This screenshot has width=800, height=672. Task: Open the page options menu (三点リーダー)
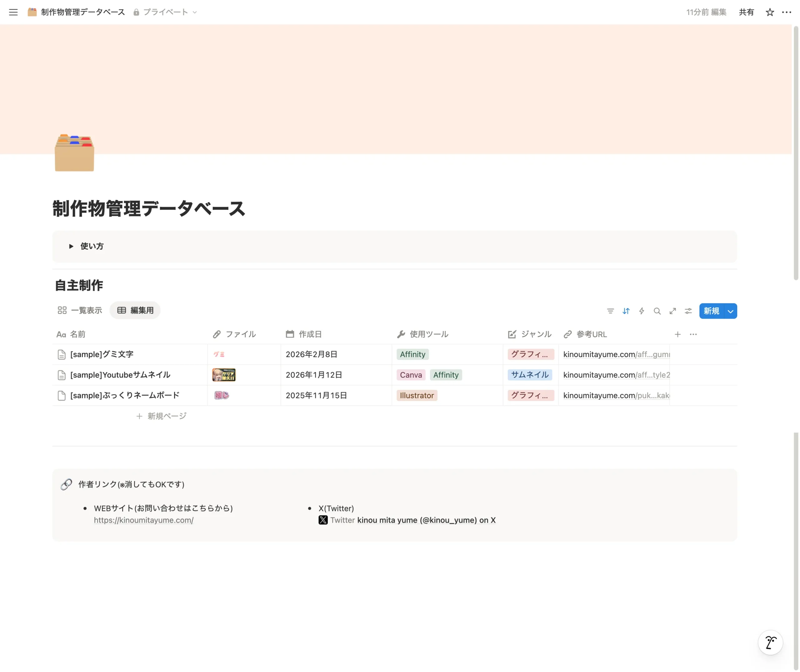[786, 12]
